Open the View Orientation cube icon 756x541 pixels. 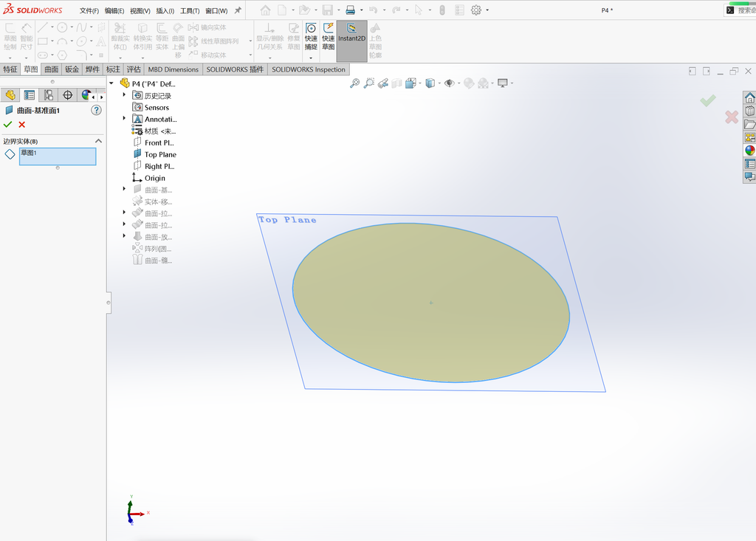pos(410,83)
